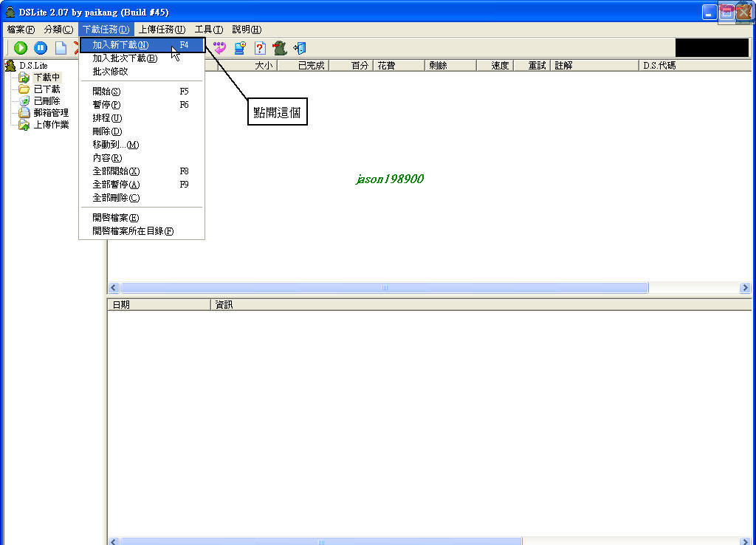
Task: Select the 上傳作業 tree label
Action: tap(51, 124)
